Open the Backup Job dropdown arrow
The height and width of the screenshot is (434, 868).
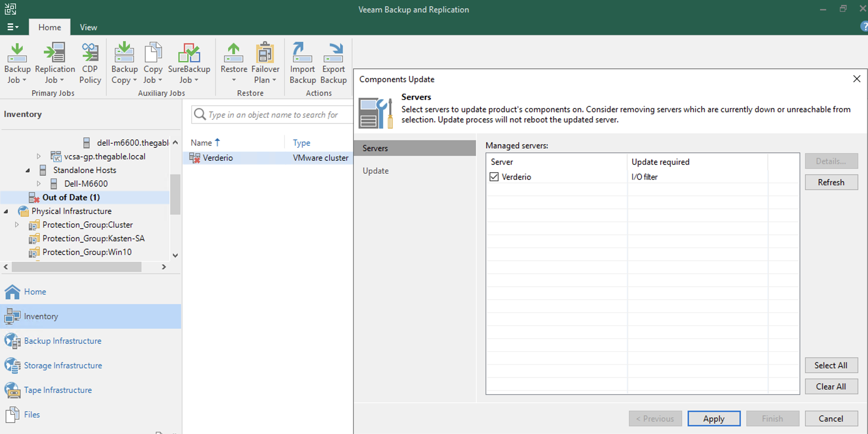coord(25,80)
